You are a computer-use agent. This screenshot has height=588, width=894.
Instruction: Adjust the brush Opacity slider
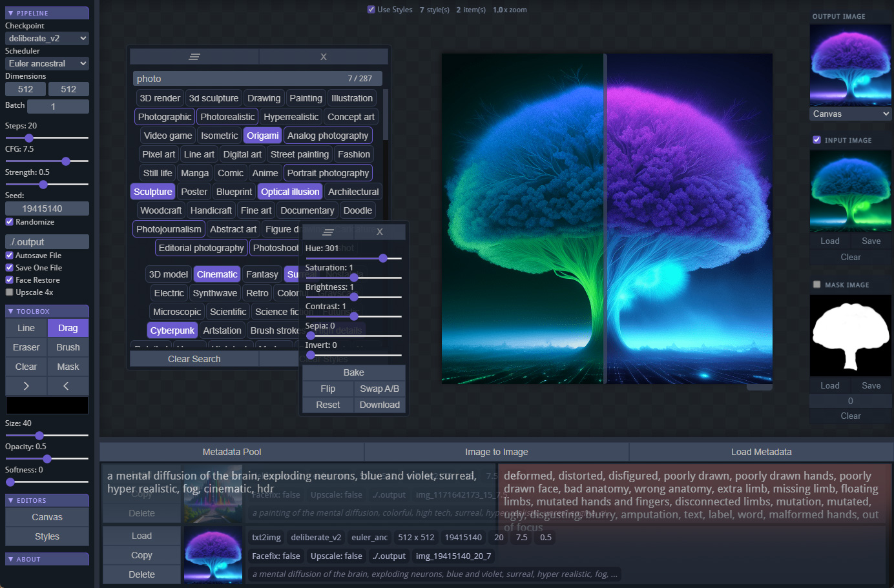[x=47, y=459]
